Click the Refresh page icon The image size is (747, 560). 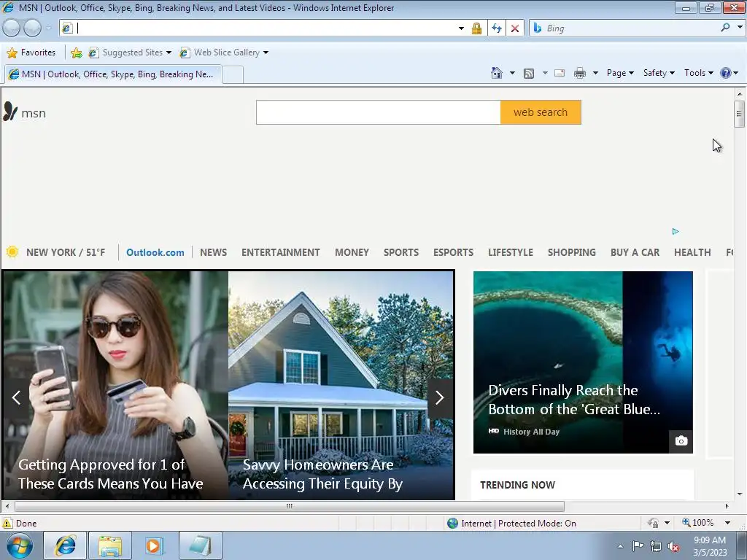pyautogui.click(x=496, y=28)
